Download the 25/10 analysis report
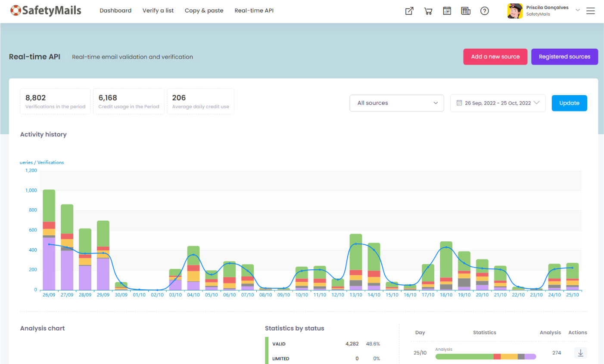 tap(580, 353)
